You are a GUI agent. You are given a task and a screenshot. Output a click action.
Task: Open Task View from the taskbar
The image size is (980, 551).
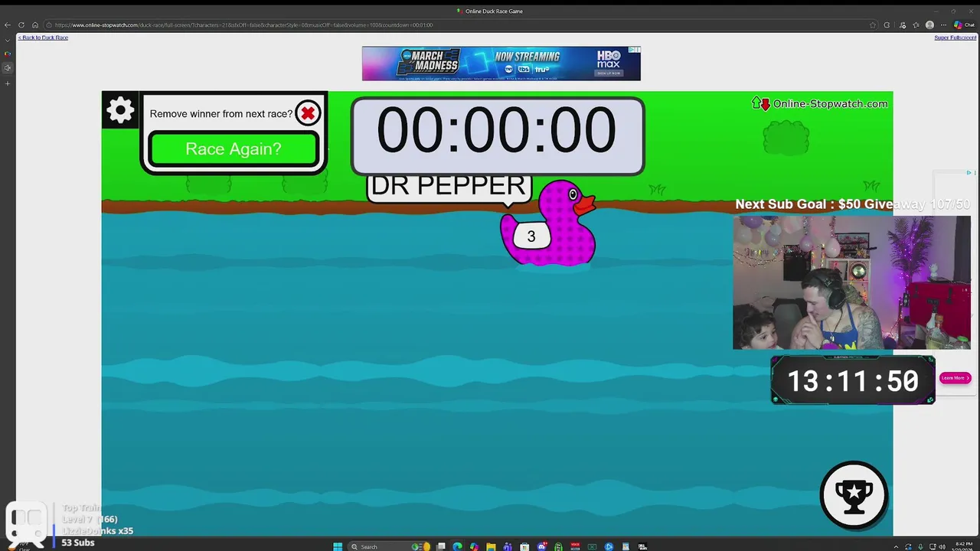(x=441, y=546)
